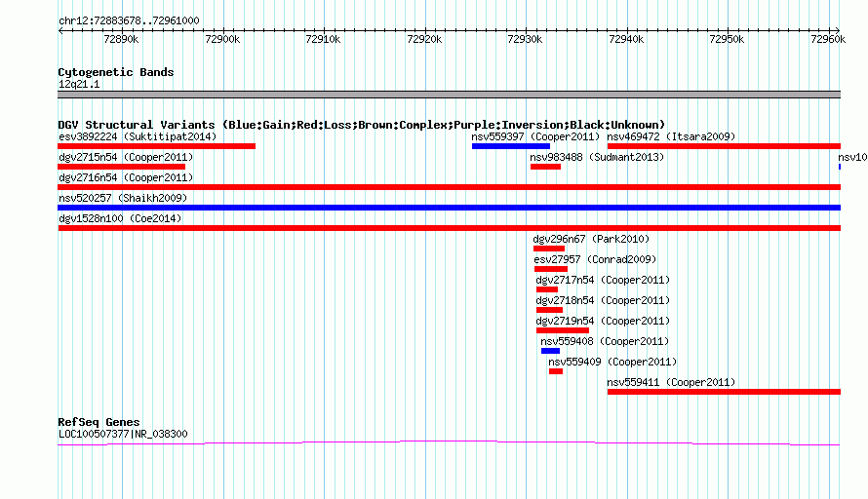The height and width of the screenshot is (499, 868).
Task: Click the dgv2716n54 (Cooper2011) full-width red bar
Action: tap(449, 187)
